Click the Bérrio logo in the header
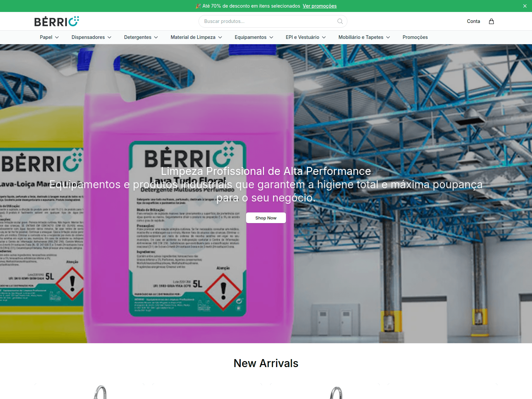Image resolution: width=532 pixels, height=399 pixels. pos(57,21)
